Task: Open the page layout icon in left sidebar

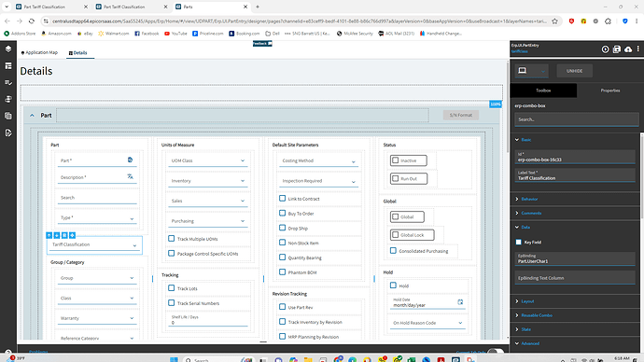Action: 8,65
